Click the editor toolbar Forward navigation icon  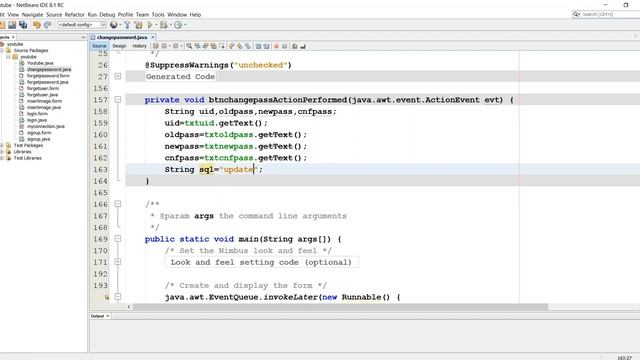coord(175,46)
